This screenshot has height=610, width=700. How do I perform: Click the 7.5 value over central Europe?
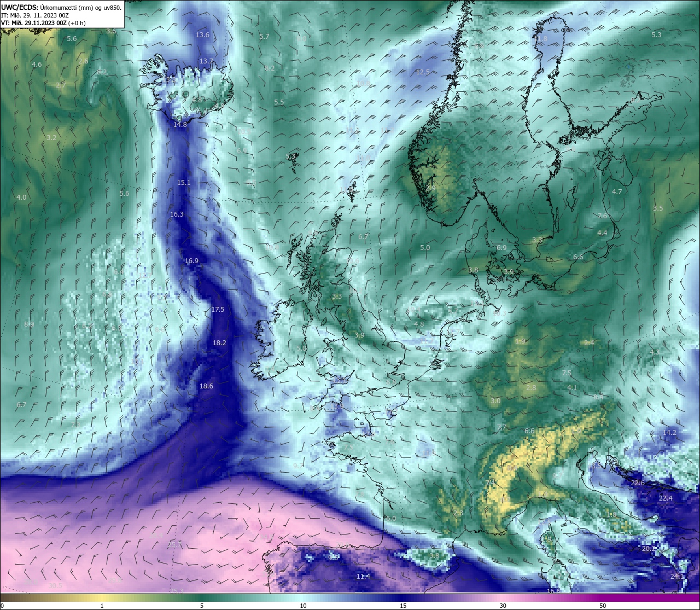(x=567, y=373)
